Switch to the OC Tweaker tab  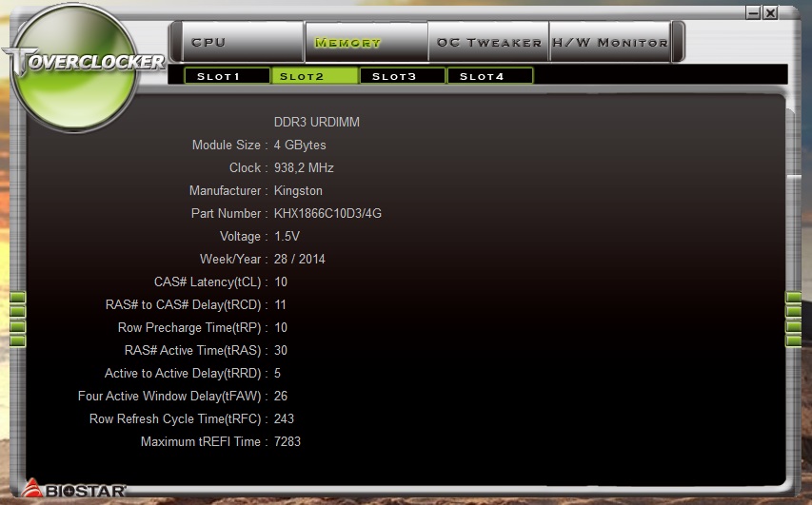pos(488,42)
